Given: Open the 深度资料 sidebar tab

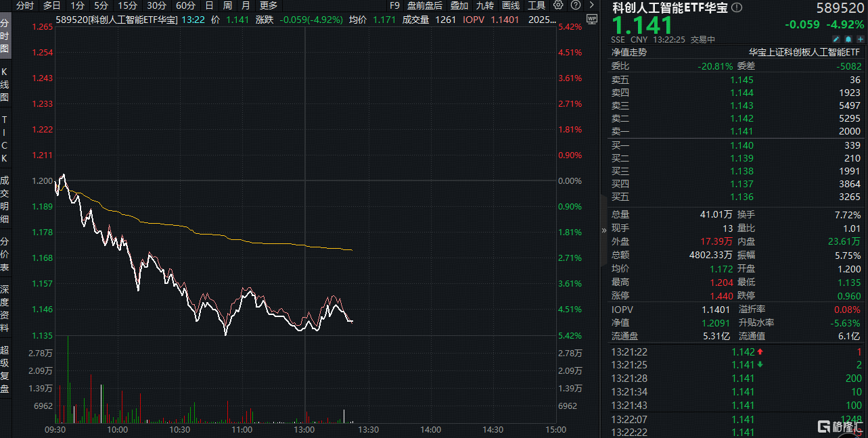Looking at the screenshot, I should tap(5, 309).
